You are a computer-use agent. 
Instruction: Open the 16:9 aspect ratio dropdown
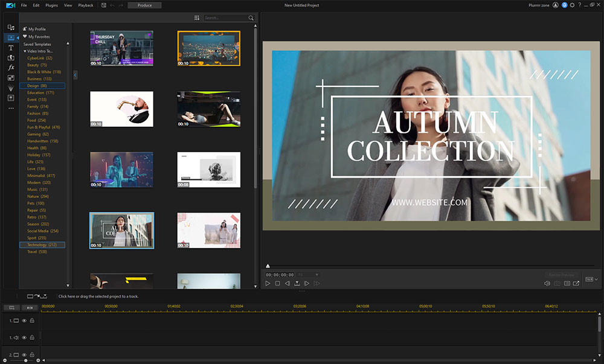(590, 280)
